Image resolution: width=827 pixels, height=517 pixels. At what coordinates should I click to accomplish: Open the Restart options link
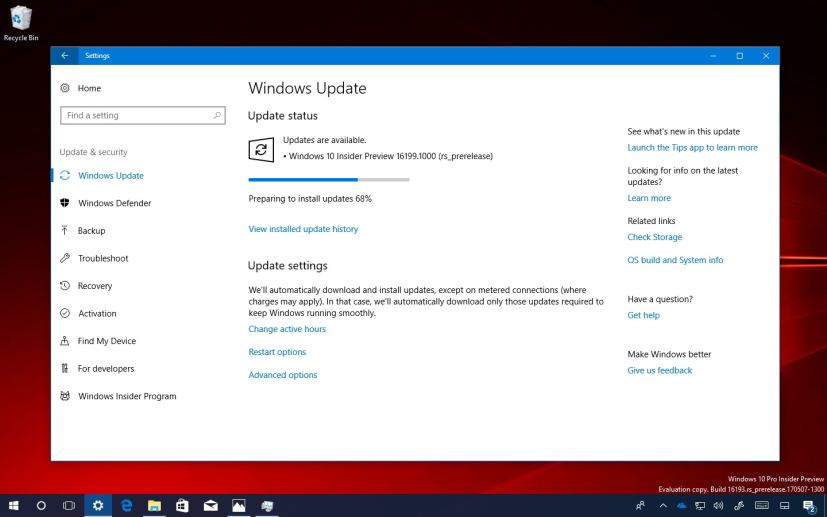(277, 352)
